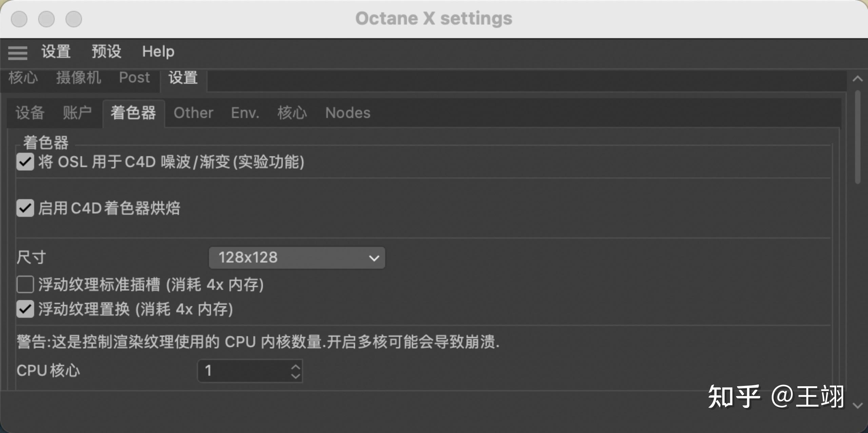868x433 pixels.
Task: Open the Help menu
Action: pyautogui.click(x=158, y=52)
